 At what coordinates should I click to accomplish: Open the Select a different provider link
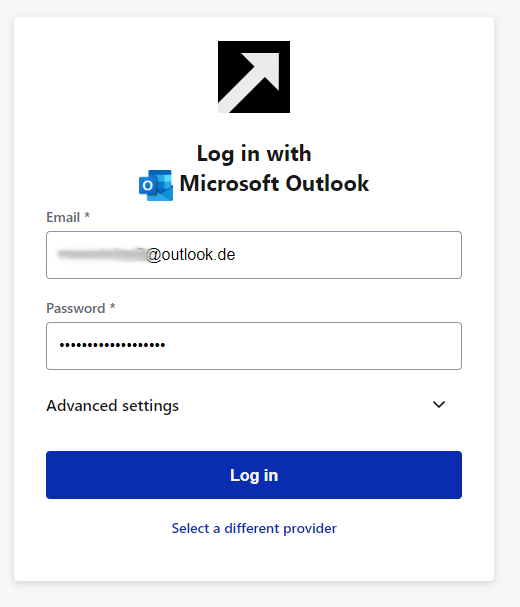coord(254,528)
